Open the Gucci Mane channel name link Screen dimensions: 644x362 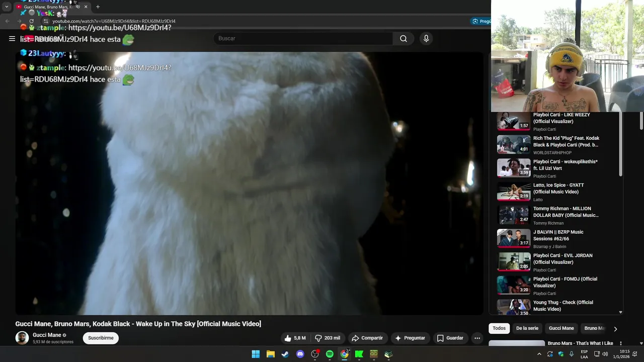click(x=47, y=335)
